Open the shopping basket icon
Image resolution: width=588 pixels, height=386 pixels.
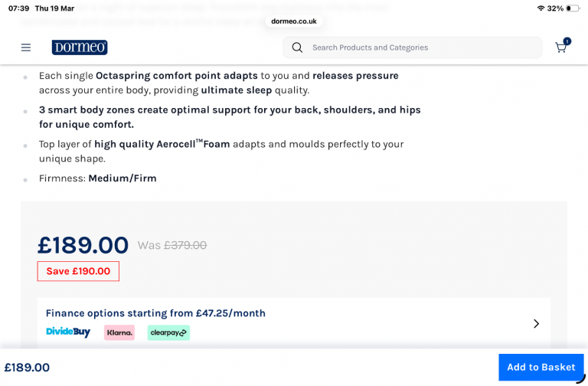[x=560, y=48]
